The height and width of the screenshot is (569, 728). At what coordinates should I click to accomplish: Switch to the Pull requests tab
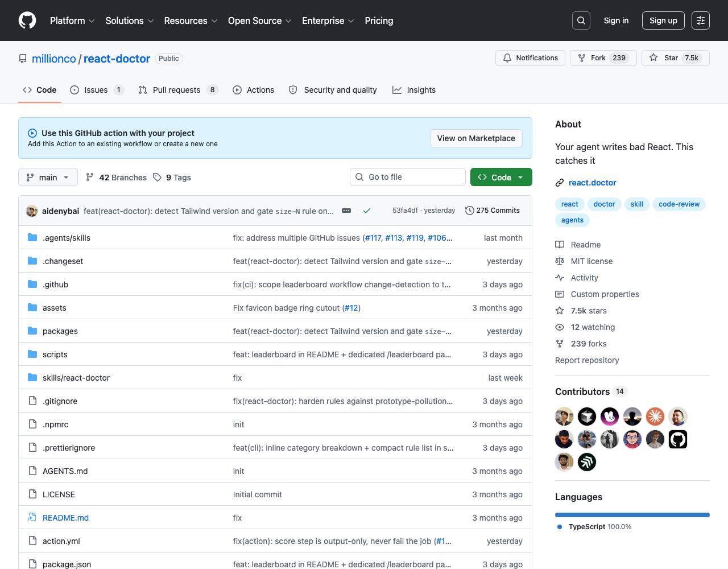tap(179, 90)
